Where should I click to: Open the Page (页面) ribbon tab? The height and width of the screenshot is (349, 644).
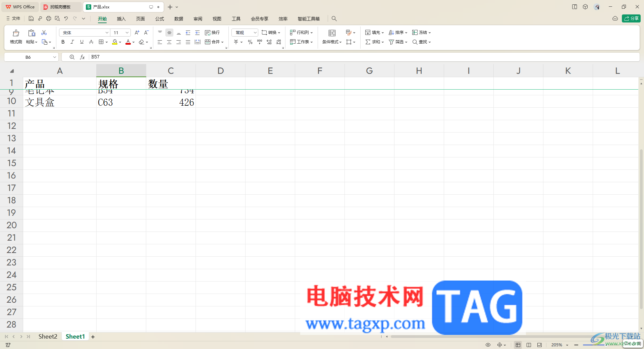coord(140,19)
